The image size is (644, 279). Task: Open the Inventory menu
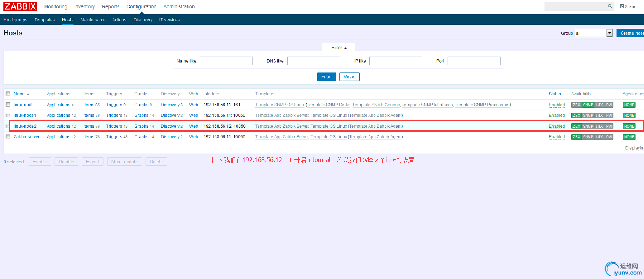point(84,6)
